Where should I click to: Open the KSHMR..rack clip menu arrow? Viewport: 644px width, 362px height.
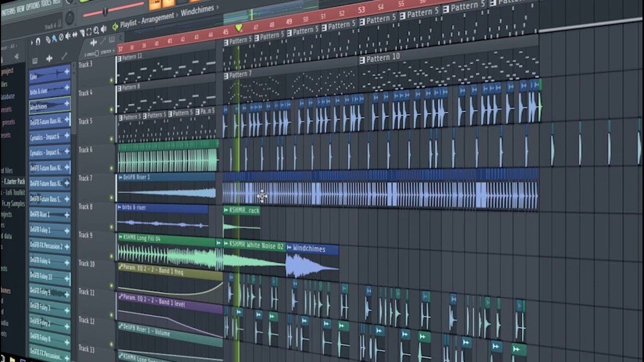click(x=226, y=211)
